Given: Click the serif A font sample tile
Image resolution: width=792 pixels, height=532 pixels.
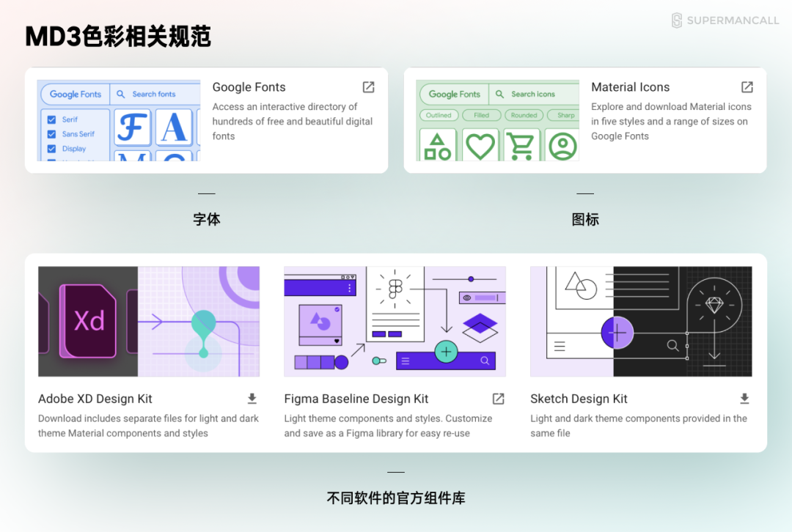Looking at the screenshot, I should click(174, 128).
